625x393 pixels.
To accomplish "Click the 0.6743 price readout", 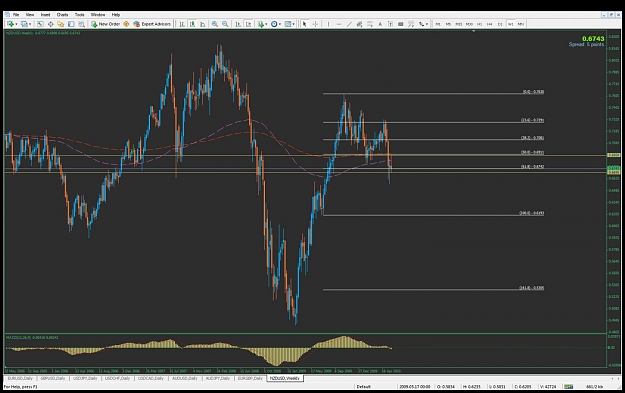I will (593, 39).
